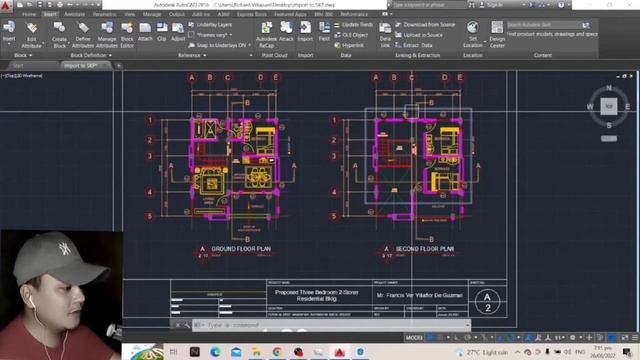Open the AutoCAD application menu logo
This screenshot has height=360, width=640.
point(5,6)
